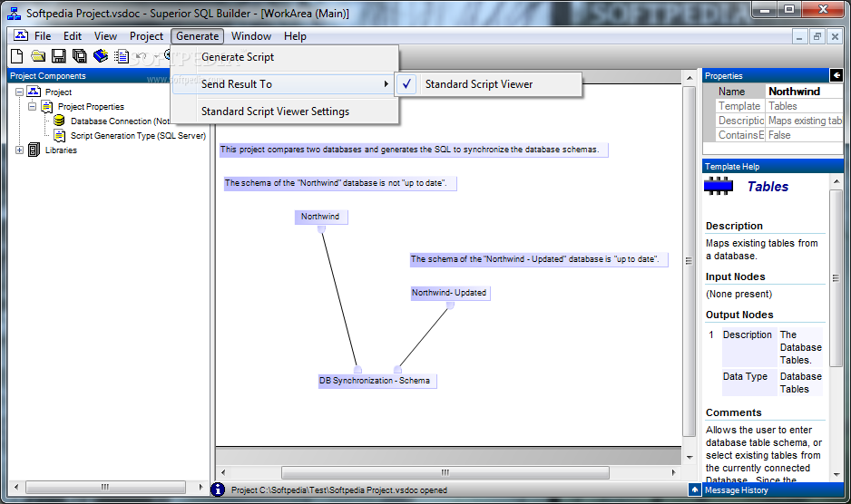Click Project Components scroll left arrow

click(x=16, y=487)
